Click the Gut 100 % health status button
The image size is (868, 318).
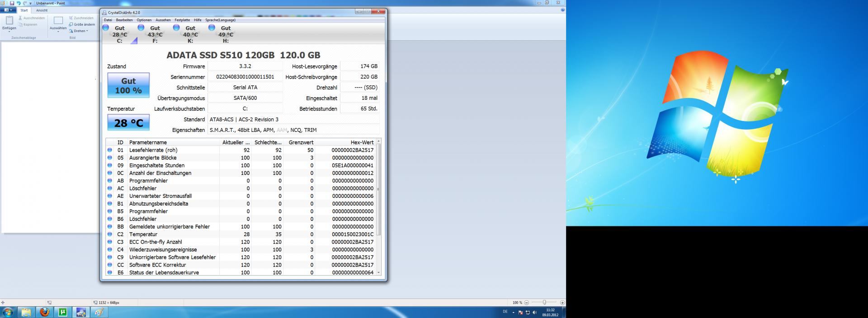tap(128, 85)
